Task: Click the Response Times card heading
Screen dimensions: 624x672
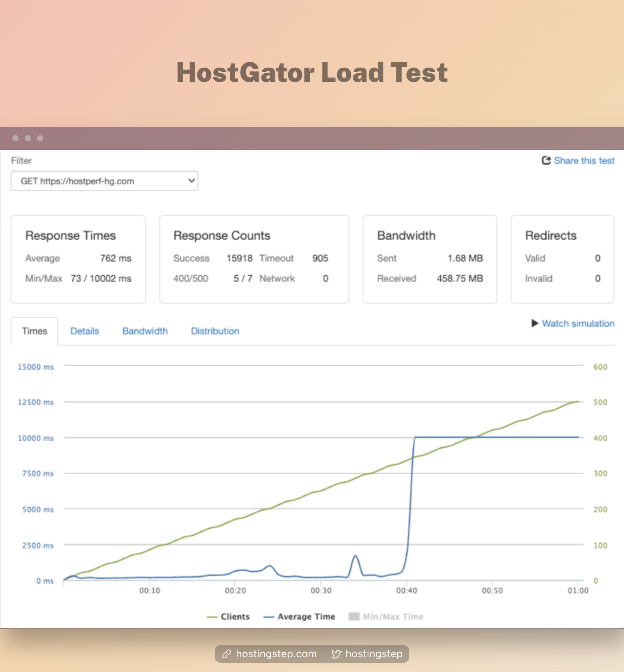Action: (x=71, y=236)
